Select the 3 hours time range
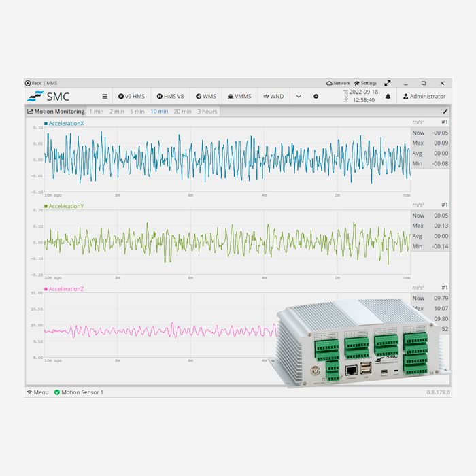Screen dimensions: 476x476 click(207, 112)
